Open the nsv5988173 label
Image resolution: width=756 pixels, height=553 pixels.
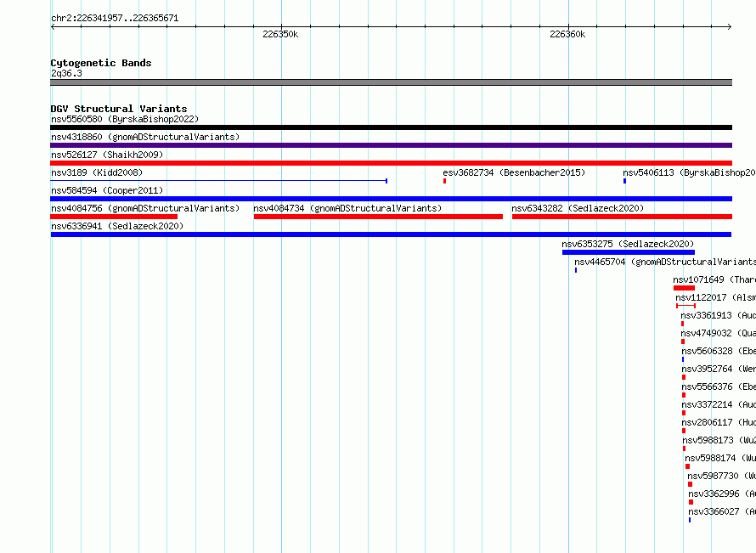point(719,440)
